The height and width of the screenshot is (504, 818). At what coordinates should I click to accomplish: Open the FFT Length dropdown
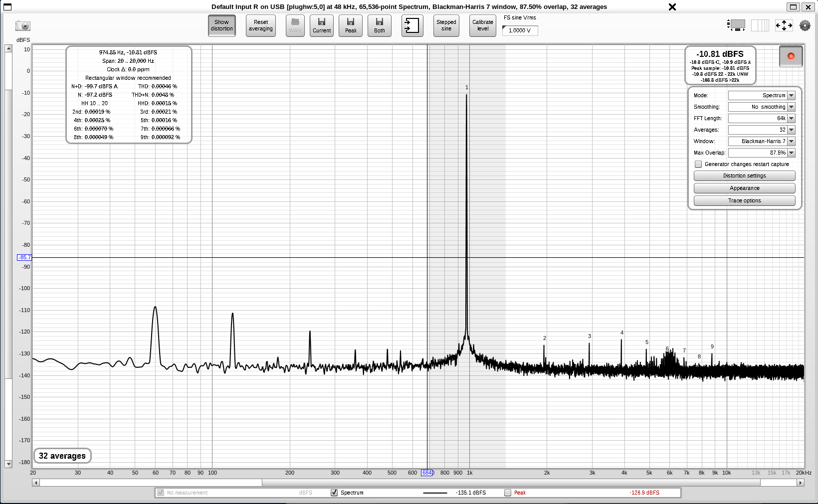[x=762, y=118]
